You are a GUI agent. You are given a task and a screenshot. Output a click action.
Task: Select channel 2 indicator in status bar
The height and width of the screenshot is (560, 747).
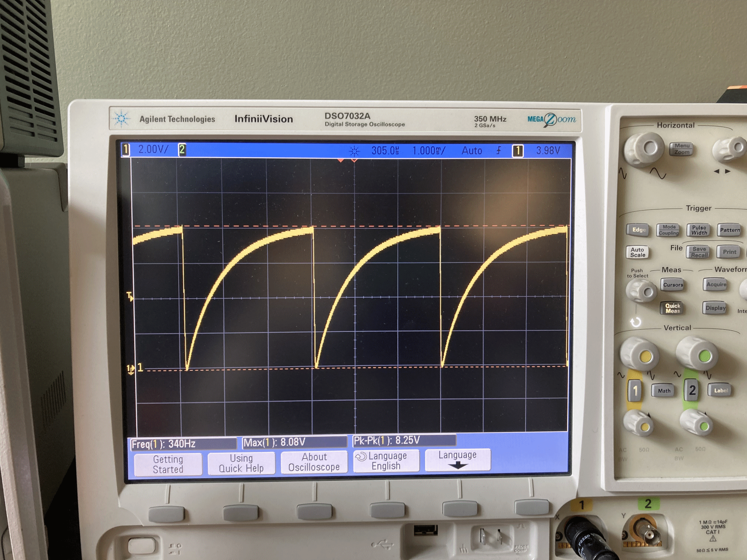182,150
